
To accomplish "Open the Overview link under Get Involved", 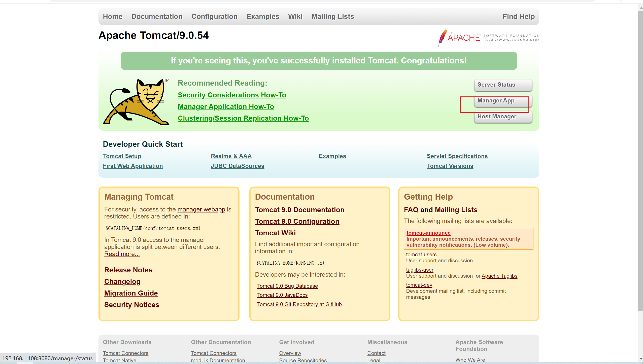I will pyautogui.click(x=290, y=353).
